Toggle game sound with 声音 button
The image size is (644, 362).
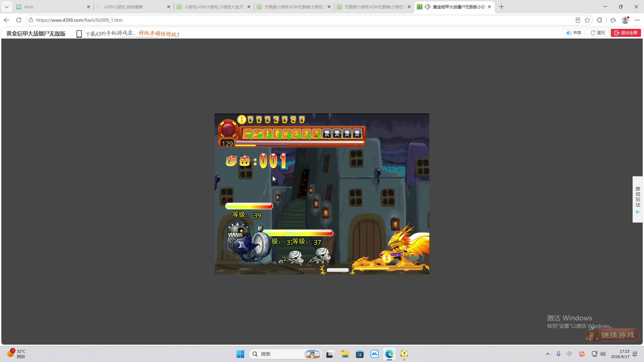[574, 33]
